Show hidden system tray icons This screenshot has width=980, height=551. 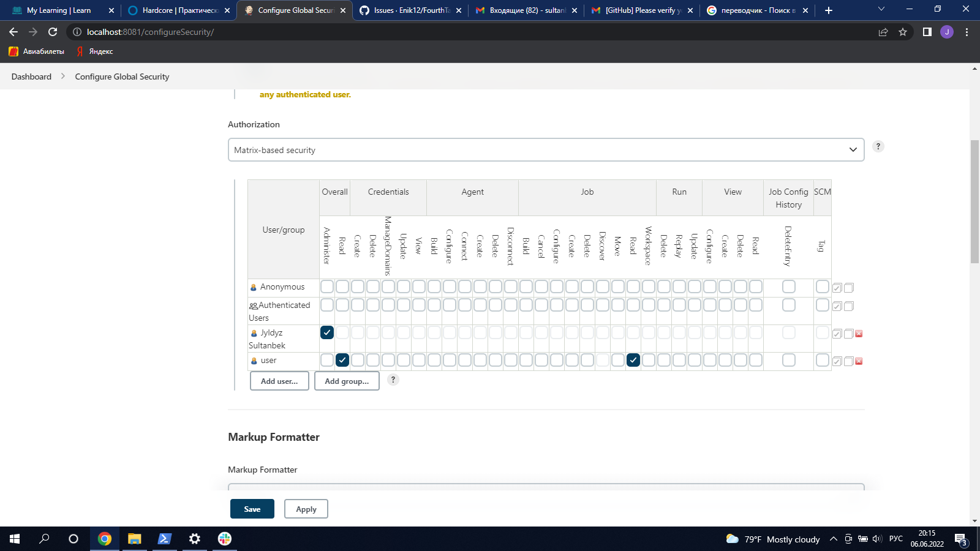[x=834, y=539]
